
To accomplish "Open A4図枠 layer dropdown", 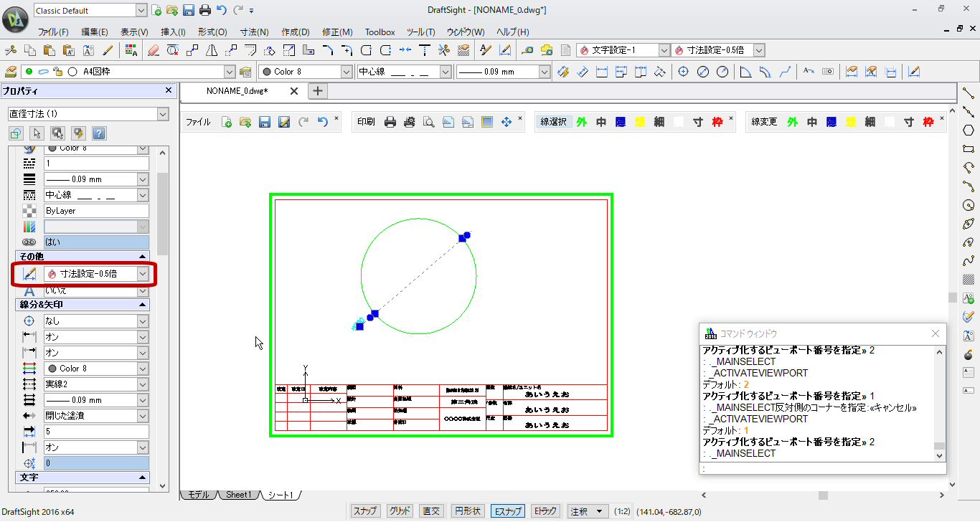I will point(230,72).
